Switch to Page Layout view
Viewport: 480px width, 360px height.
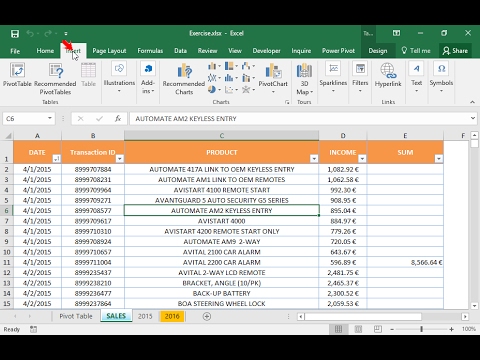358,329
